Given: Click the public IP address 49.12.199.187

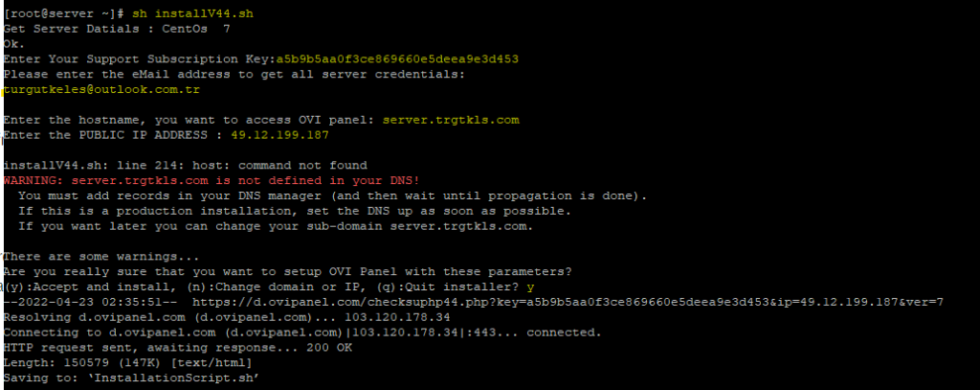Looking at the screenshot, I should click(272, 135).
